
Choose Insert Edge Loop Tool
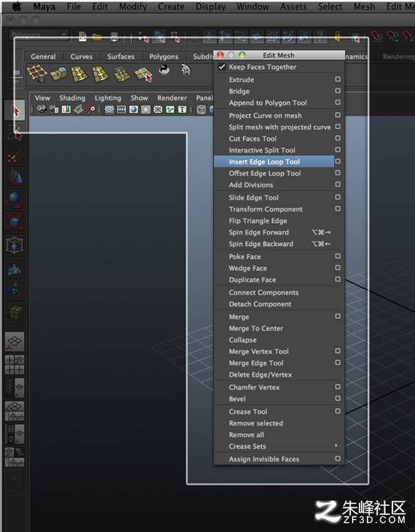coord(274,162)
